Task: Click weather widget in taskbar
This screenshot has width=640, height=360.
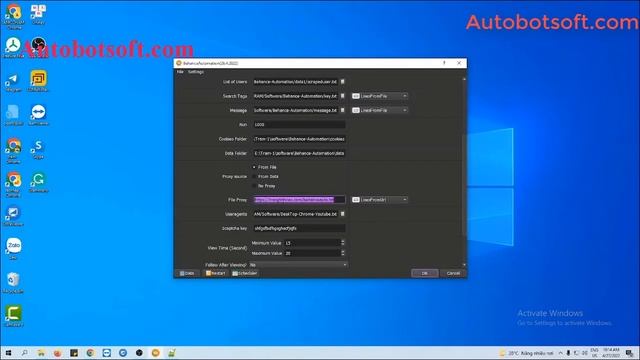Action: point(527,353)
